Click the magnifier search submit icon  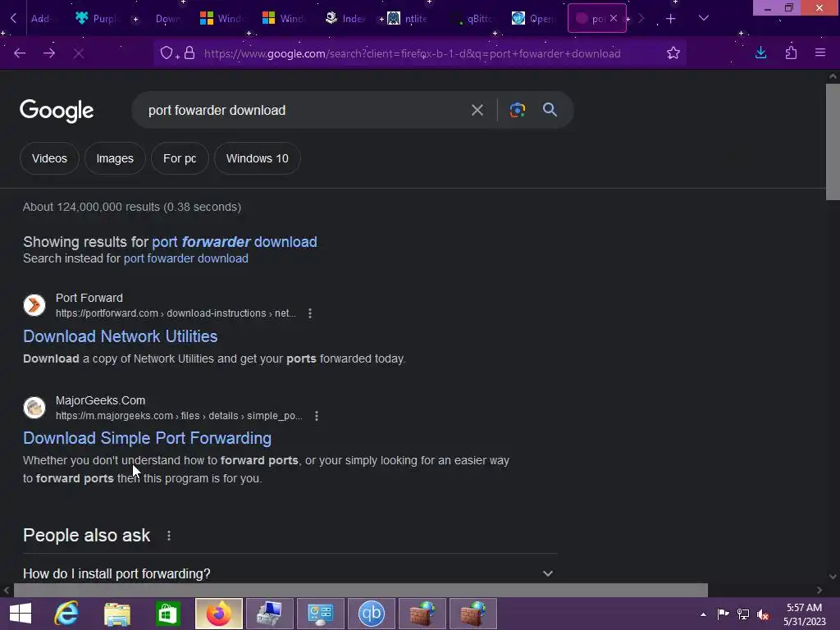[x=550, y=110]
